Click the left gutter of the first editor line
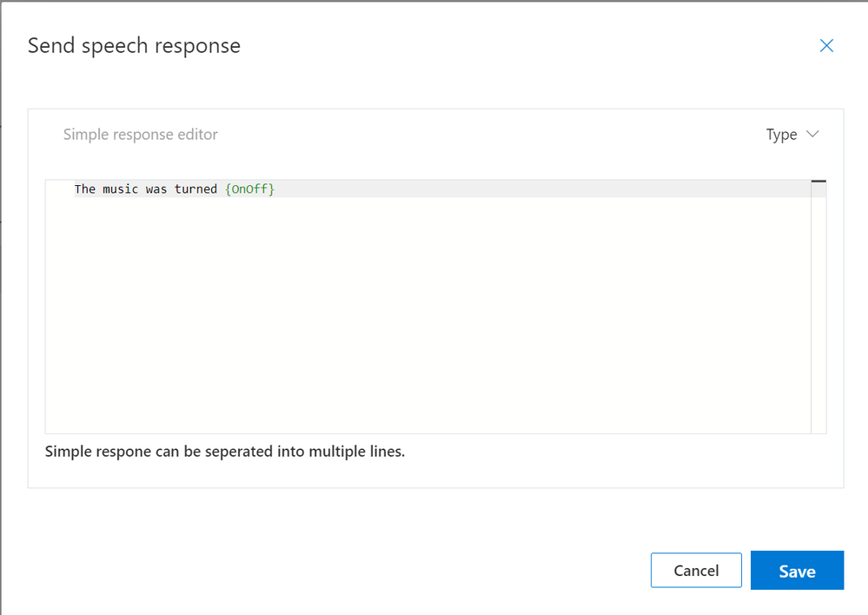The image size is (868, 615). 59,188
